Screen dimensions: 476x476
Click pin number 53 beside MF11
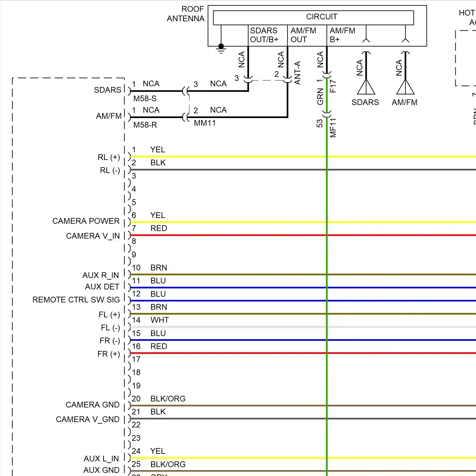coord(320,123)
